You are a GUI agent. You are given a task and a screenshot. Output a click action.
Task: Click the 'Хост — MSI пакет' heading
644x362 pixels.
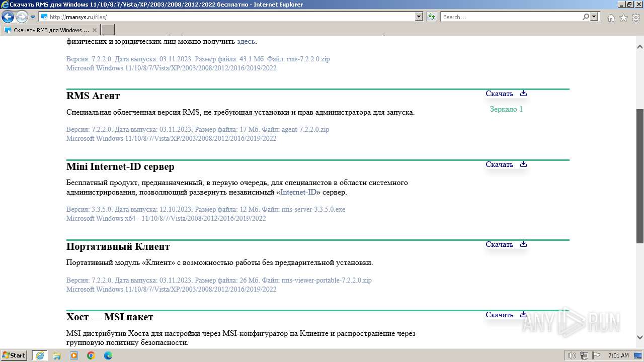(x=110, y=317)
